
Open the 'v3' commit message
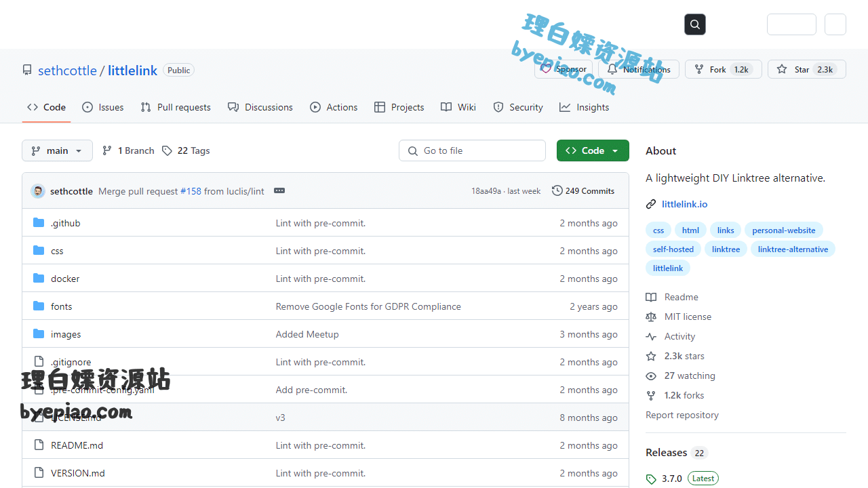[x=280, y=418]
